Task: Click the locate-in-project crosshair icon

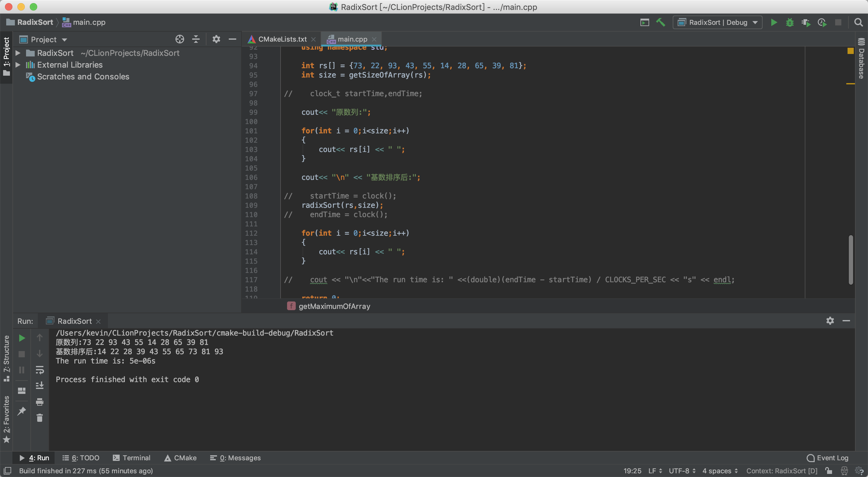Action: tap(179, 39)
